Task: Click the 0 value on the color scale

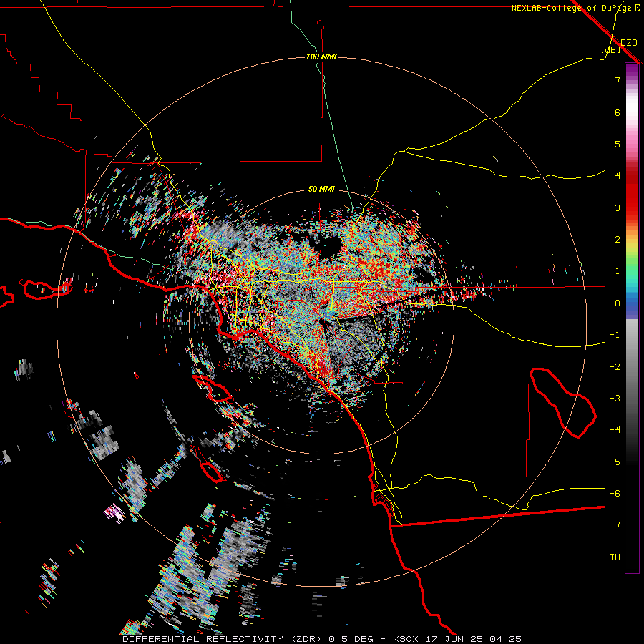Action: (x=618, y=303)
